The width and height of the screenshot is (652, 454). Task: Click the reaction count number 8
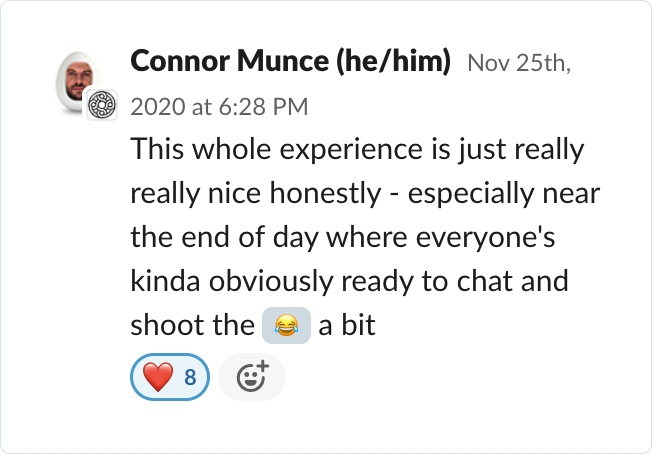click(190, 377)
